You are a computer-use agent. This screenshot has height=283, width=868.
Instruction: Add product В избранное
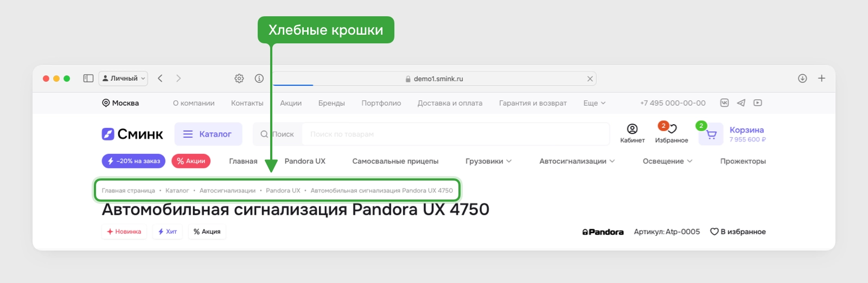tap(738, 231)
